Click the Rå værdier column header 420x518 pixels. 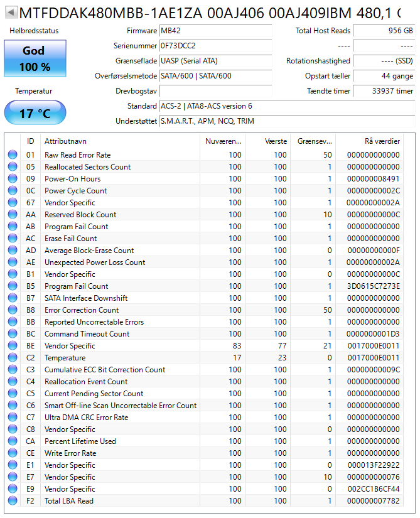pos(377,141)
